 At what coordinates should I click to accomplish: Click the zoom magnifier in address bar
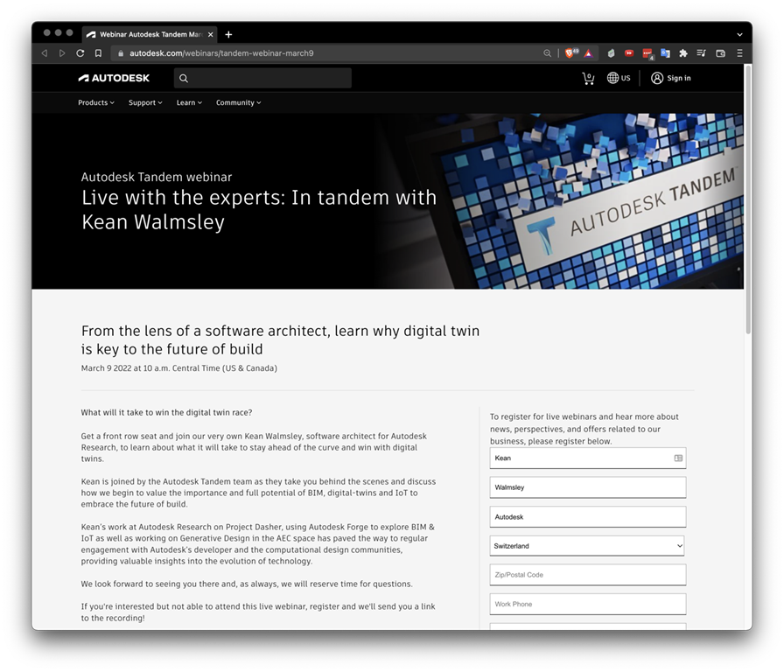point(548,53)
